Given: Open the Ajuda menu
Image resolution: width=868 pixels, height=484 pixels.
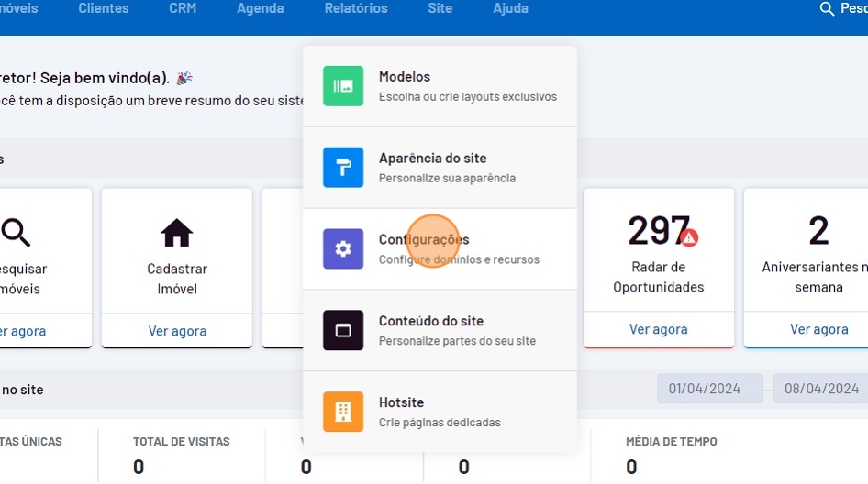Looking at the screenshot, I should (x=511, y=8).
